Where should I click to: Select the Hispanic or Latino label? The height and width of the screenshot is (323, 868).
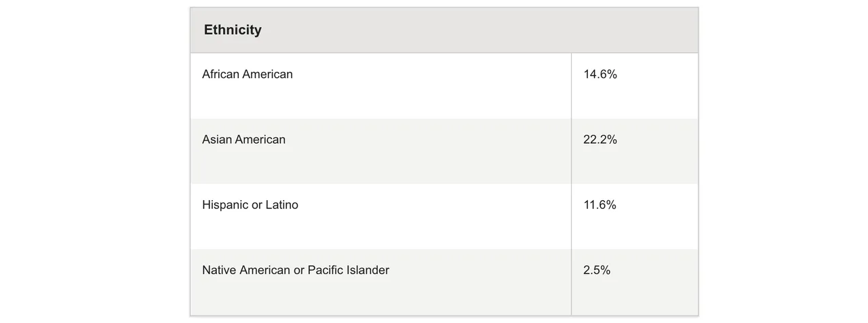pos(250,204)
